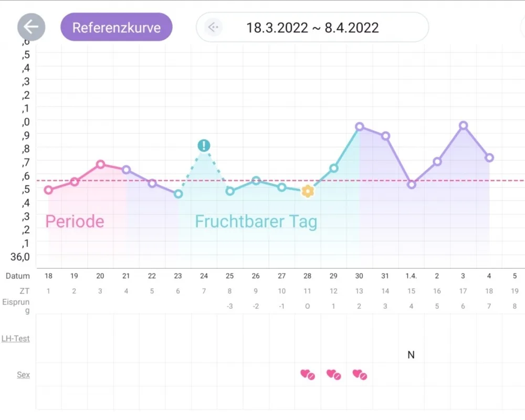Select temperature point for day 26
This screenshot has width=525, height=420.
256,181
